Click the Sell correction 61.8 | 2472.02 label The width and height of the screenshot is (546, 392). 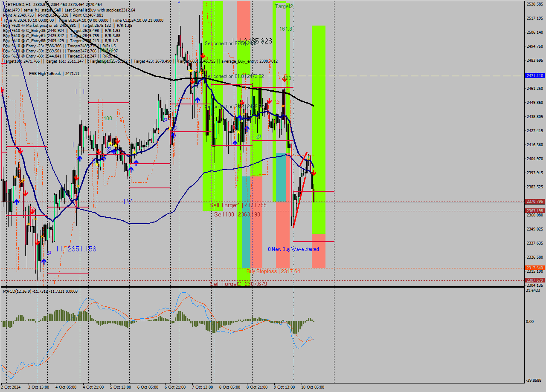click(234, 76)
